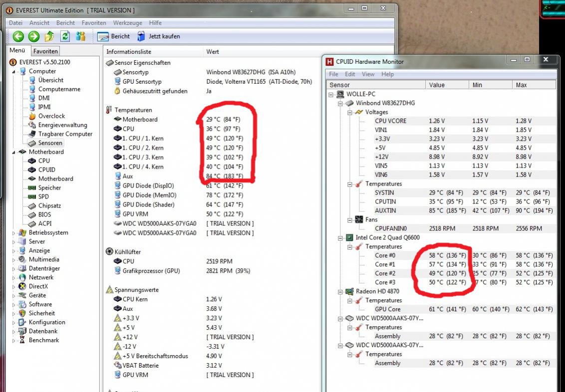The width and height of the screenshot is (565, 392).
Task: Select EVEREST v5.50.2100 root node
Action: (x=45, y=62)
